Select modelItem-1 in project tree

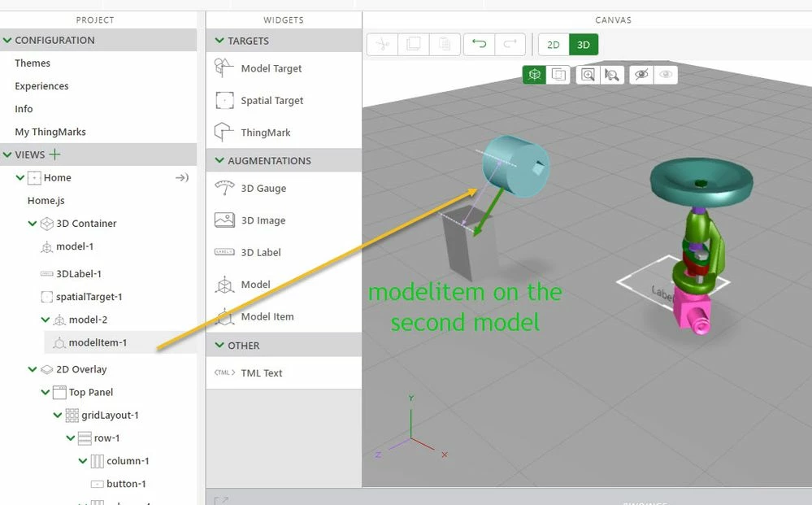[x=98, y=342]
